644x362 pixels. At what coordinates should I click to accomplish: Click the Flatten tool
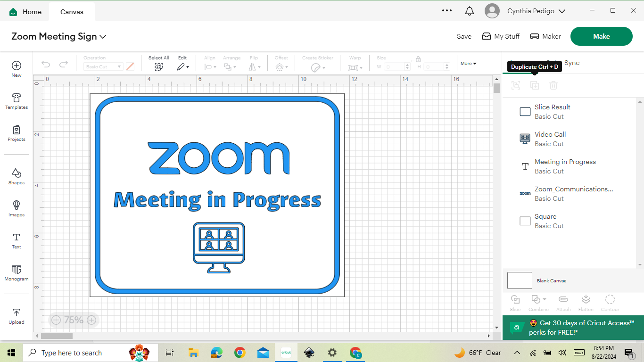tap(586, 303)
